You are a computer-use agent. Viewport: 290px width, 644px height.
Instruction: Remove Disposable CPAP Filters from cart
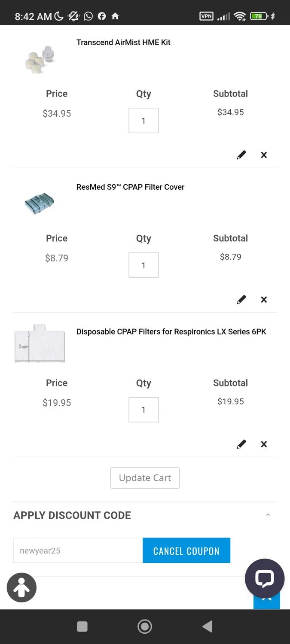pos(264,444)
